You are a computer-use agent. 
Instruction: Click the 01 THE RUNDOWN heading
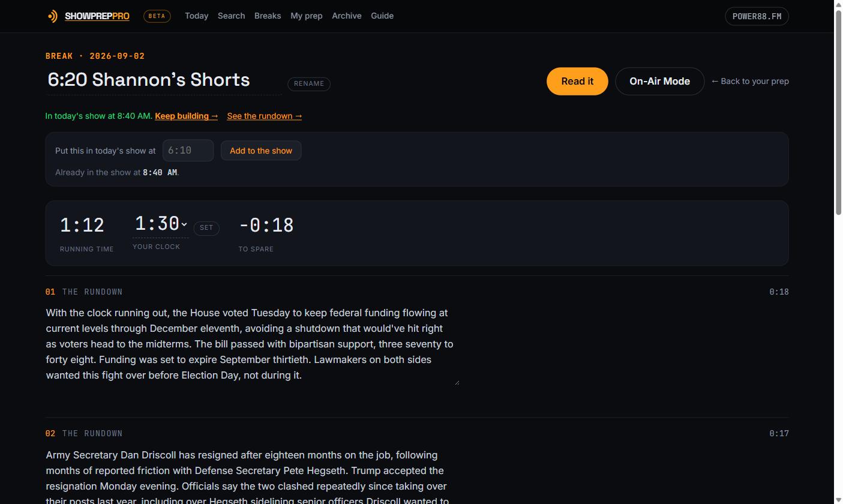point(84,292)
